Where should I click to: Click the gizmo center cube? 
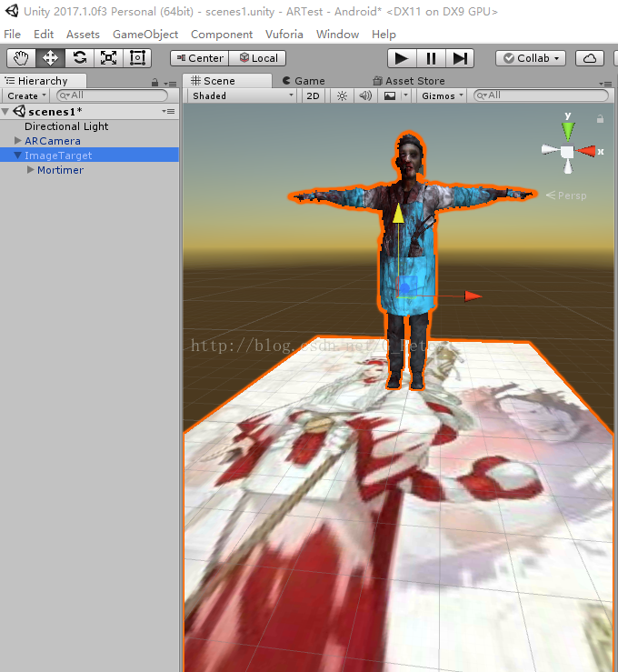tap(567, 152)
